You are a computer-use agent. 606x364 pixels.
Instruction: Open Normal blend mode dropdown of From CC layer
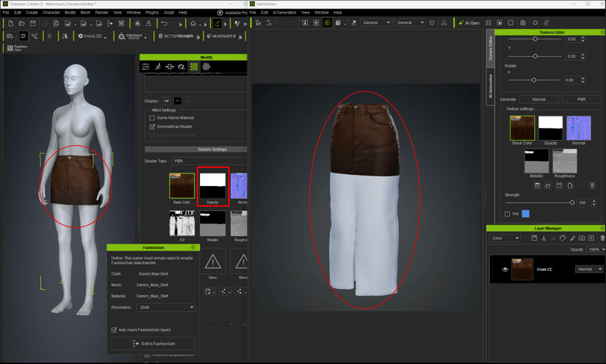589,269
